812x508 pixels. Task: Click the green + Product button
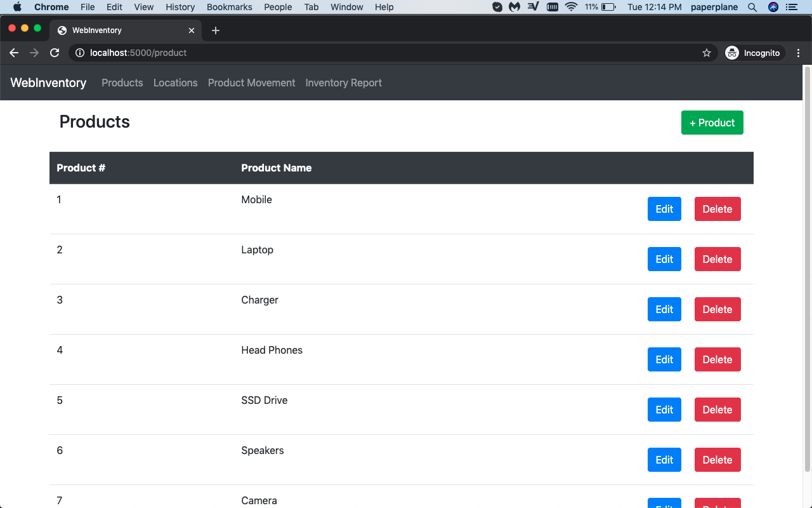(x=712, y=123)
